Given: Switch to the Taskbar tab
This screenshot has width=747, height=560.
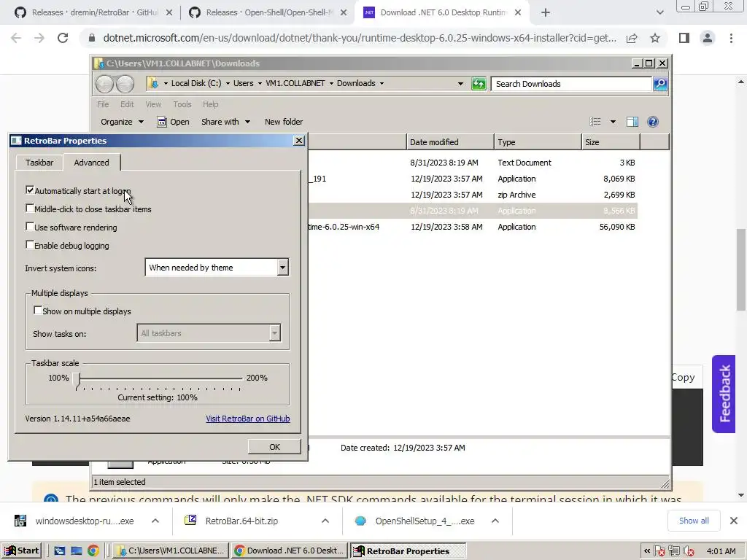Looking at the screenshot, I should coord(39,163).
